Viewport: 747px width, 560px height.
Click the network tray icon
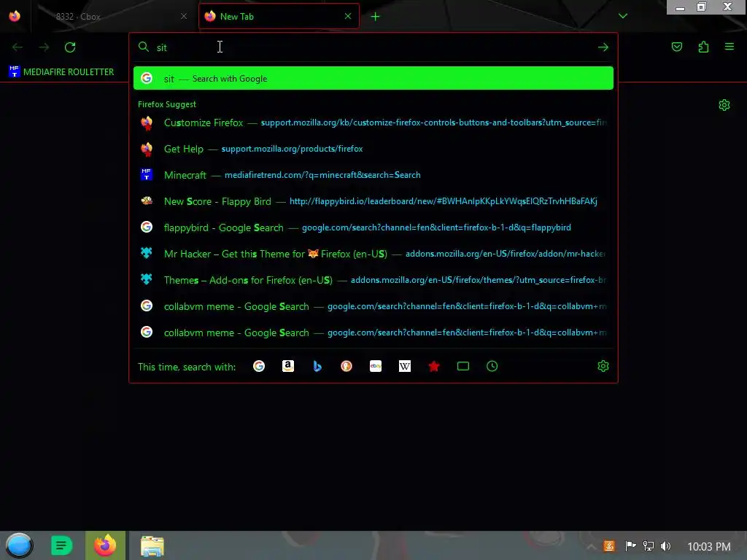point(648,546)
